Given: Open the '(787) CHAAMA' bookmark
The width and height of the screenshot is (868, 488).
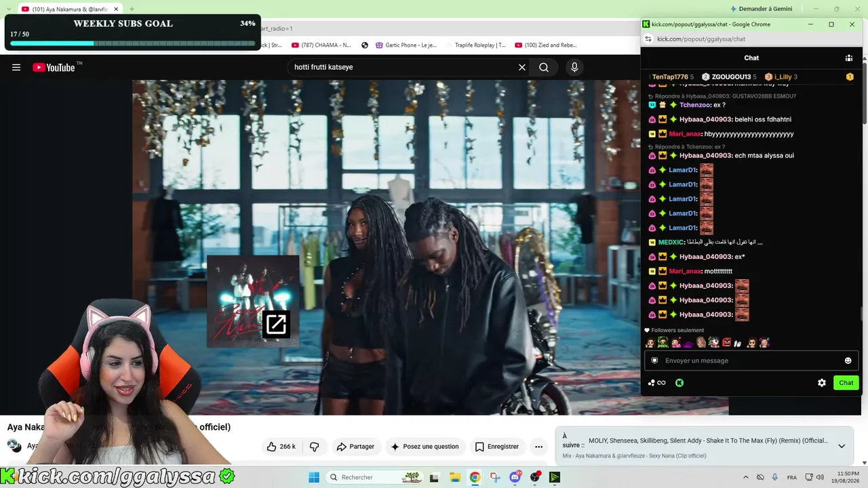Looking at the screenshot, I should pos(321,45).
